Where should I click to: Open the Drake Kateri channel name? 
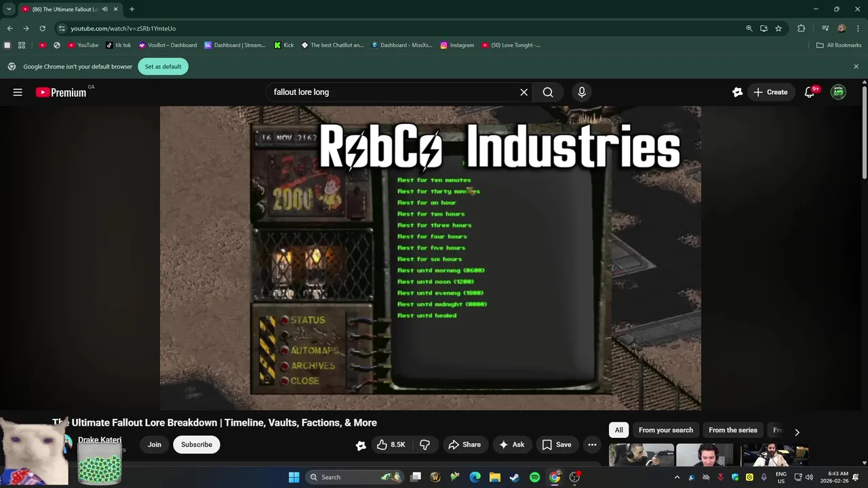pos(100,440)
